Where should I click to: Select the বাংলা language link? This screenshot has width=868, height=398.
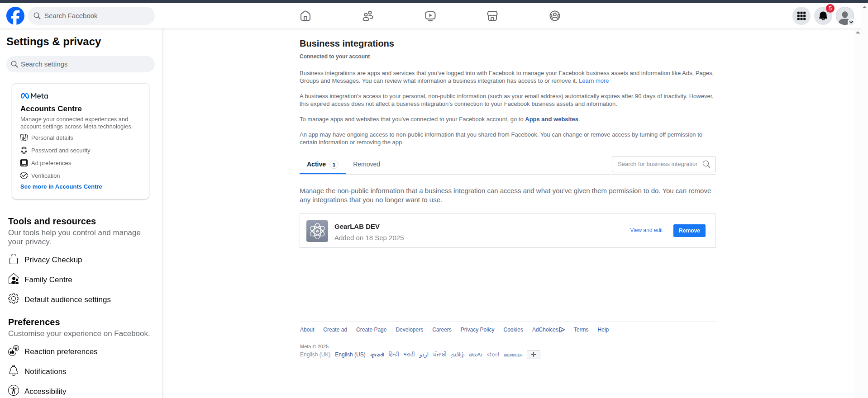pos(493,355)
